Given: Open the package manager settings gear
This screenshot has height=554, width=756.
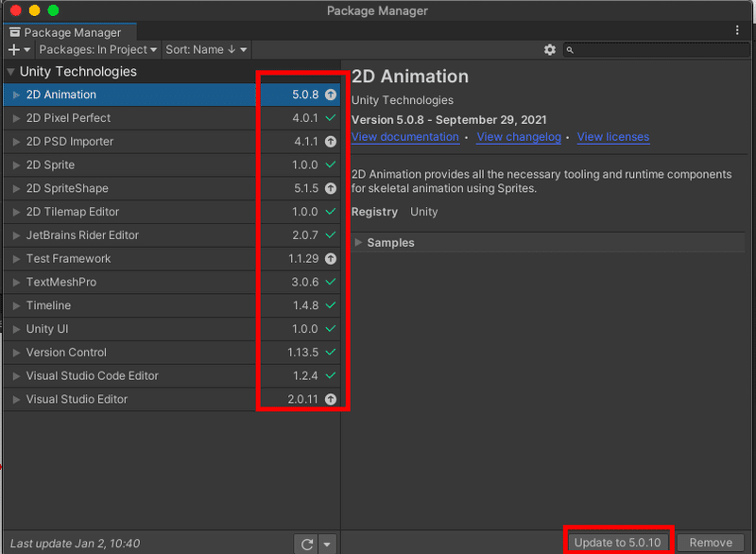Looking at the screenshot, I should pos(550,50).
